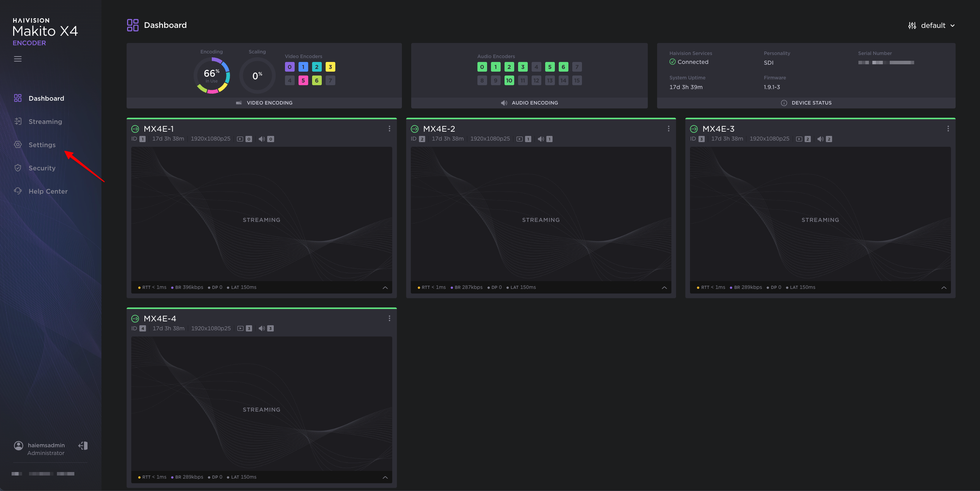Open VIDEO ENCODING panel footer link

point(264,103)
